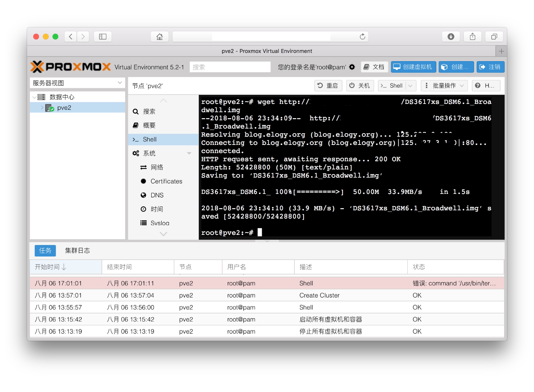Select the Shell task at 13:55:57

pos(267,308)
